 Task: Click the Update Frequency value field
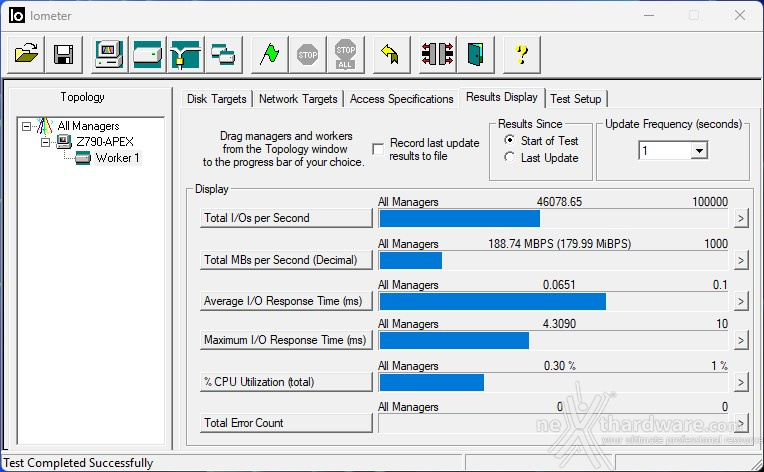[665, 151]
